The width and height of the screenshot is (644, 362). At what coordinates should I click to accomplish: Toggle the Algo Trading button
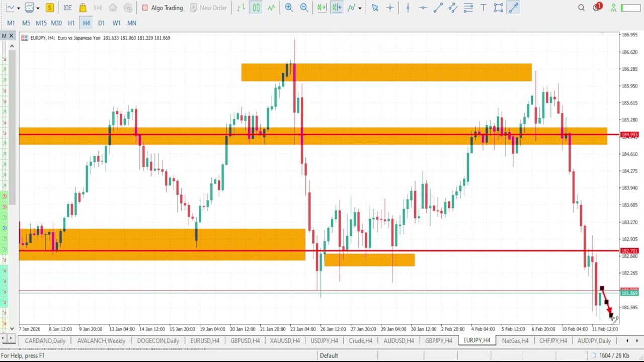click(x=163, y=8)
